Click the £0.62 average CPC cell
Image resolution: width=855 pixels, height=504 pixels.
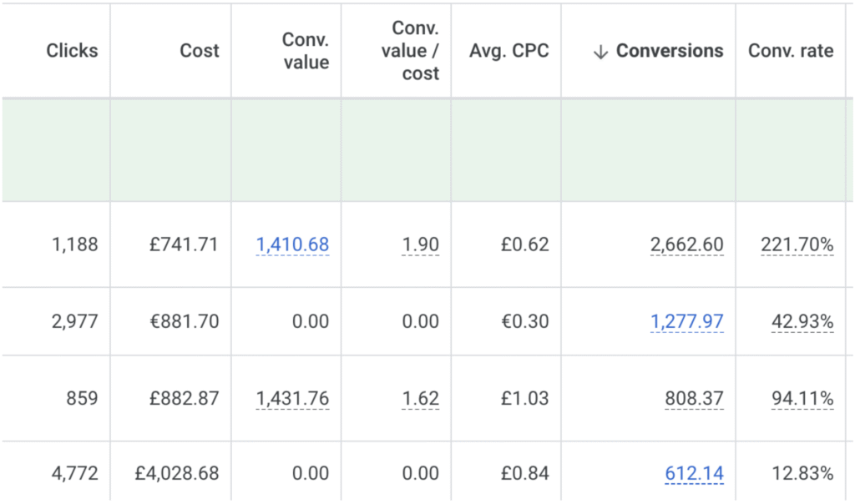click(x=525, y=244)
